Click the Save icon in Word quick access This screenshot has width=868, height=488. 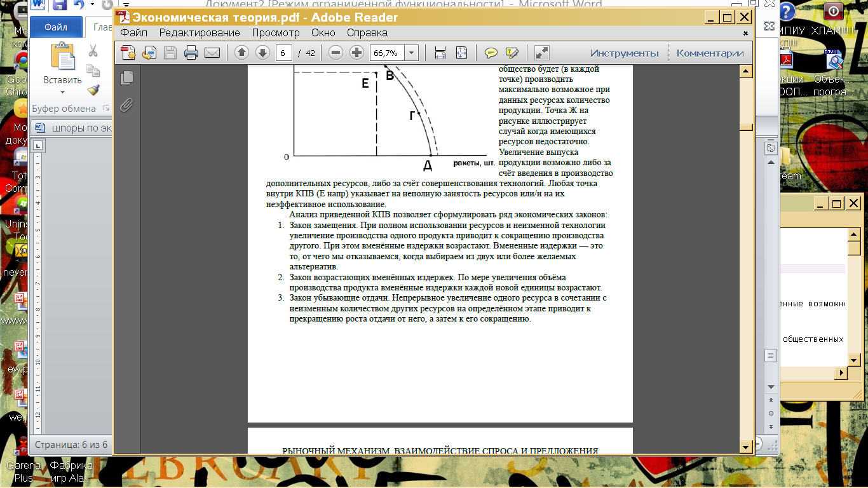click(59, 5)
